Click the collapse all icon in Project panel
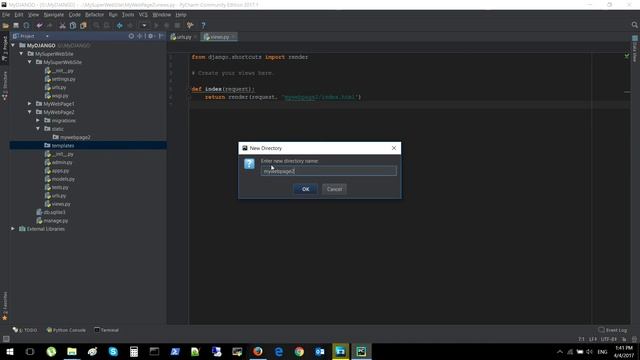This screenshot has width=640, height=360. click(x=140, y=36)
